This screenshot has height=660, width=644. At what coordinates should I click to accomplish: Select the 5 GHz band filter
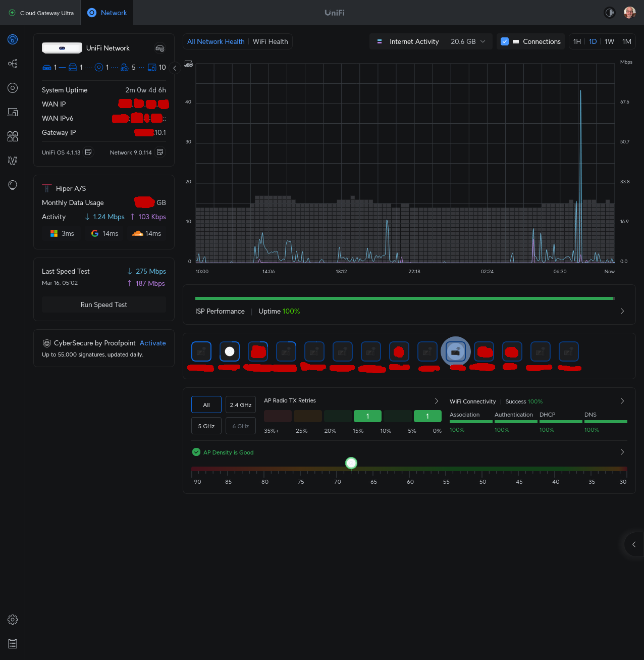pyautogui.click(x=206, y=426)
